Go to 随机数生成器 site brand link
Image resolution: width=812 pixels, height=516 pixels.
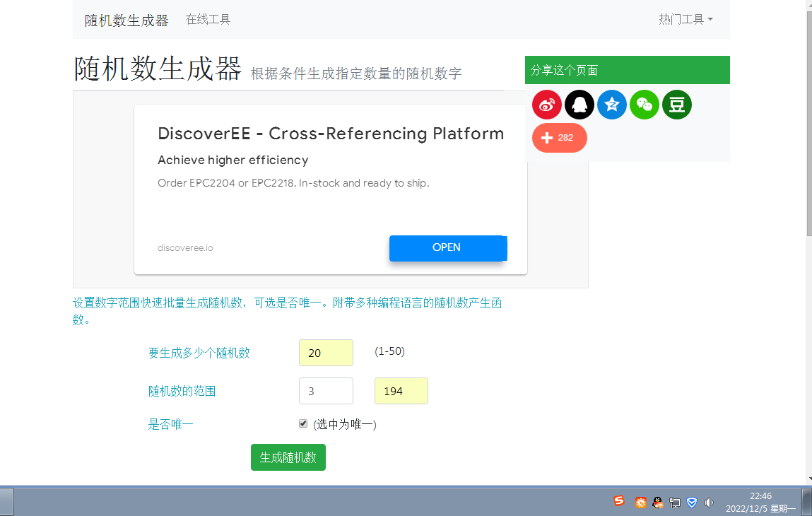coord(127,20)
